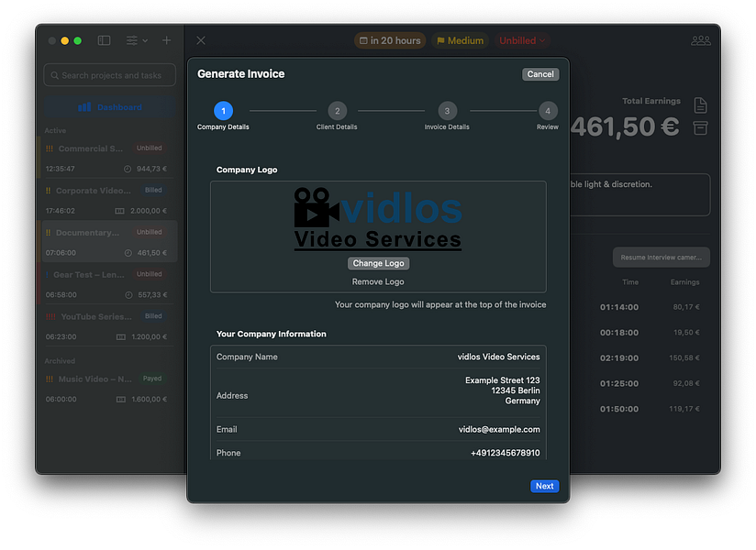Click the 01:25:00 time entry

point(619,384)
